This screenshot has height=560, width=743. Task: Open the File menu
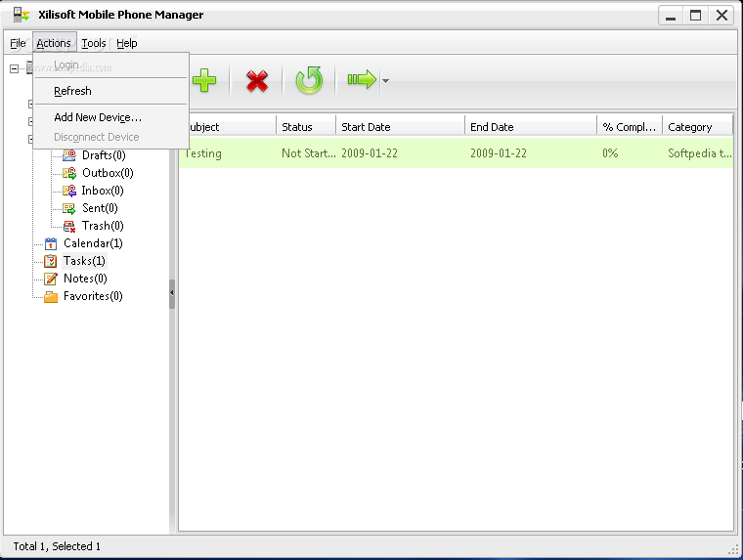coord(18,43)
